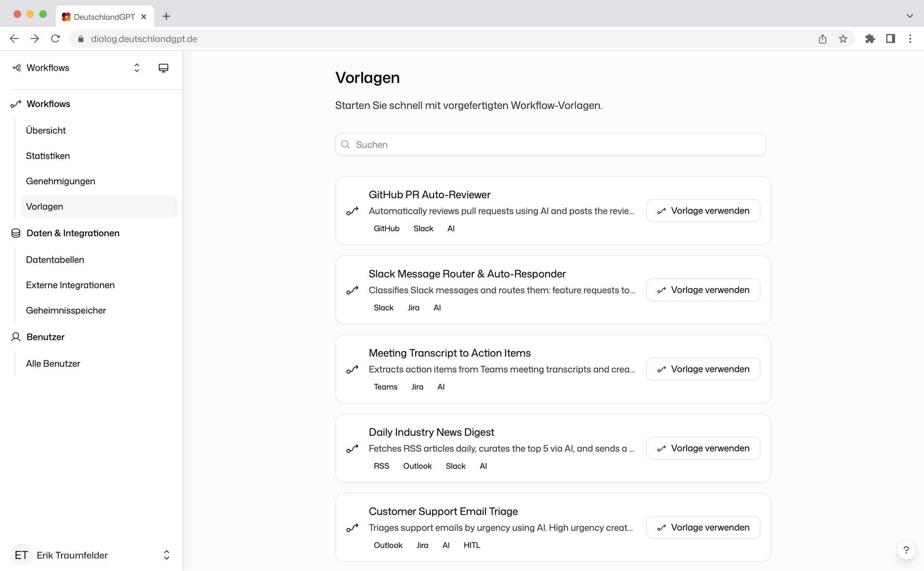Viewport: 924px width, 571px height.
Task: Use the Customer Support Email Triage template
Action: 703,528
